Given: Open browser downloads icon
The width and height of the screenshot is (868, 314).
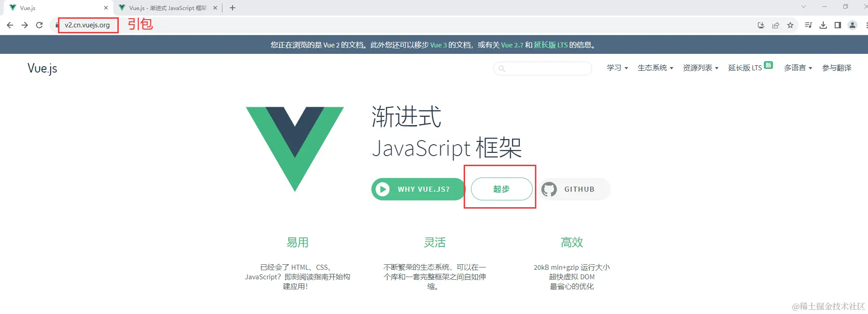Looking at the screenshot, I should 823,25.
